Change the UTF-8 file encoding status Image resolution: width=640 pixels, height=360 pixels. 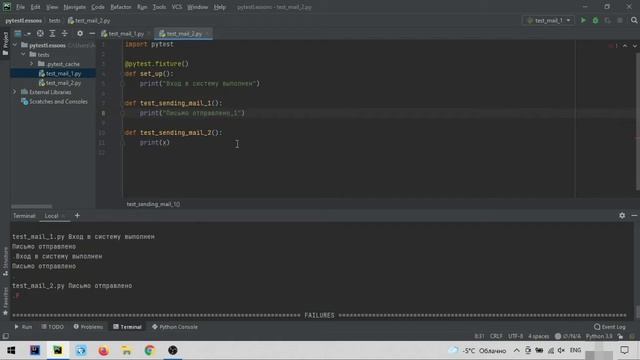click(516, 336)
